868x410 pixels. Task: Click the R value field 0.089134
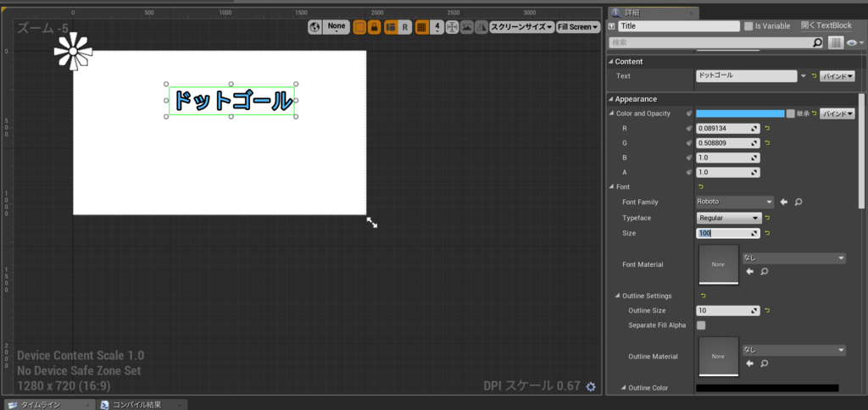(x=727, y=129)
